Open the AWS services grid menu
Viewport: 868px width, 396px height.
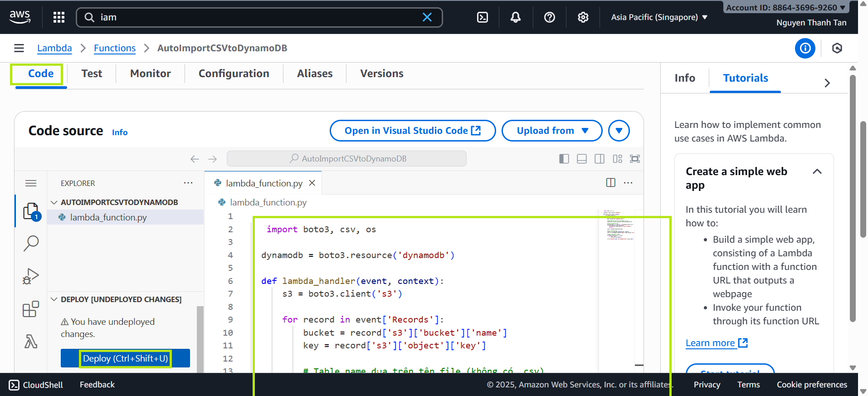[x=59, y=17]
